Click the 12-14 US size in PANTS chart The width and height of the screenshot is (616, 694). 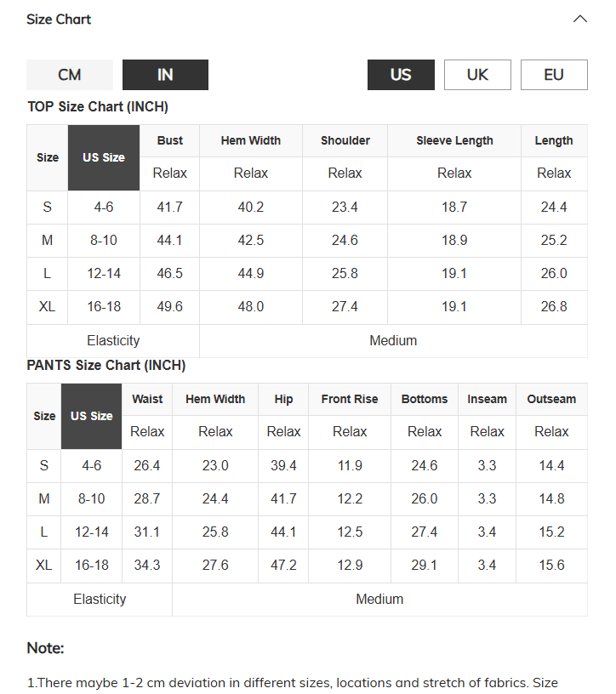pos(91,532)
